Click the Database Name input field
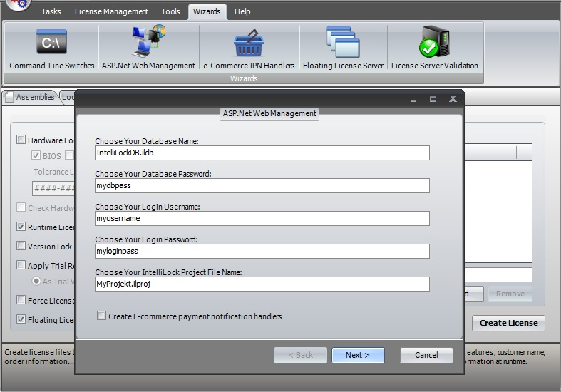Image resolution: width=561 pixels, height=392 pixels. (262, 153)
